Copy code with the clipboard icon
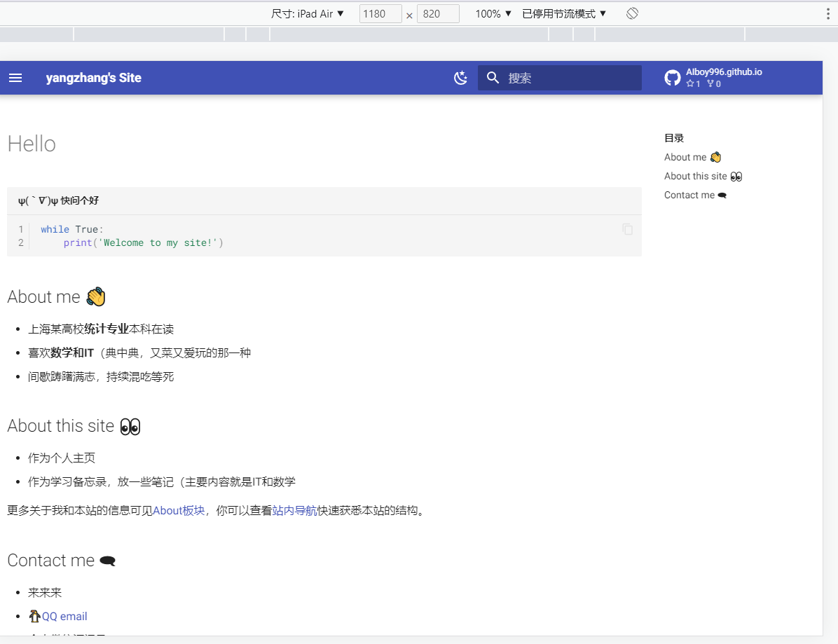838x644 pixels. [628, 229]
